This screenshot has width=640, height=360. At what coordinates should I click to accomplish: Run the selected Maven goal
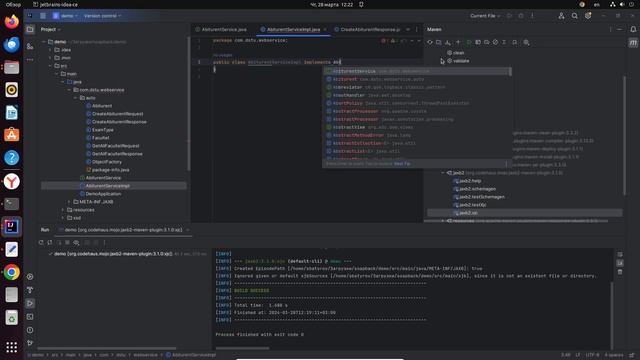pos(469,42)
